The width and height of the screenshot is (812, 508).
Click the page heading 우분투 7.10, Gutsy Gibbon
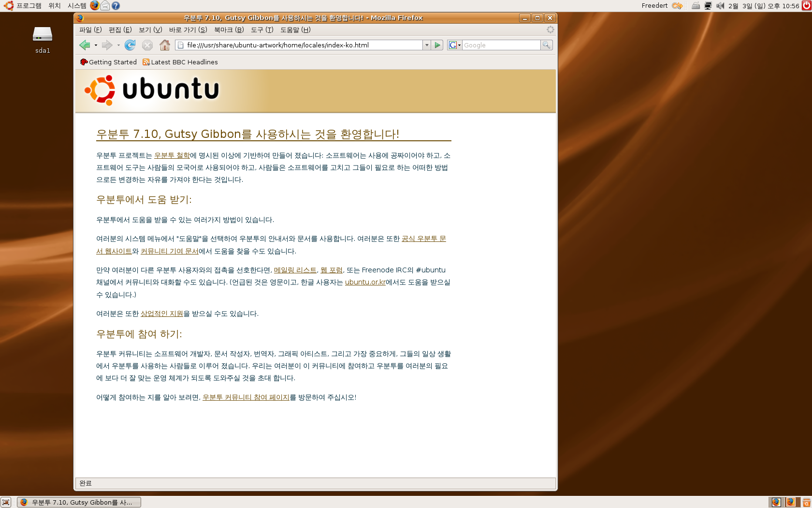[247, 134]
